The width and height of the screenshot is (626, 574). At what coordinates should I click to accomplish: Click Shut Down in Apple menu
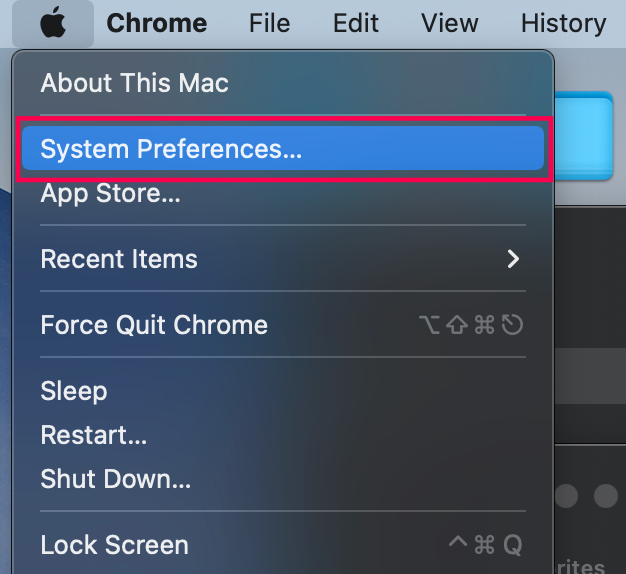click(115, 479)
